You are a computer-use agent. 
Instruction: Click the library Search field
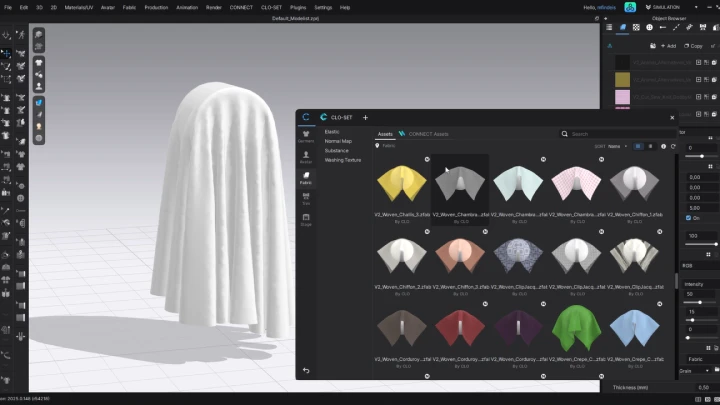pos(617,134)
